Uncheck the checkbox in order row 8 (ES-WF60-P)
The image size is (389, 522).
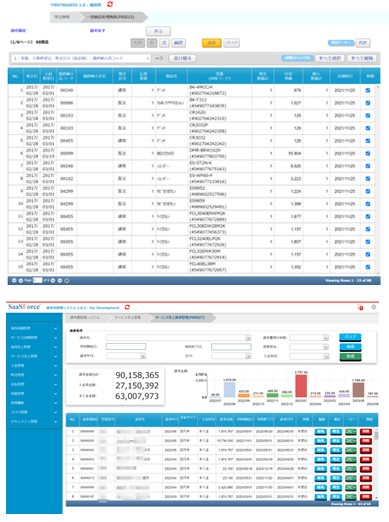368,179
